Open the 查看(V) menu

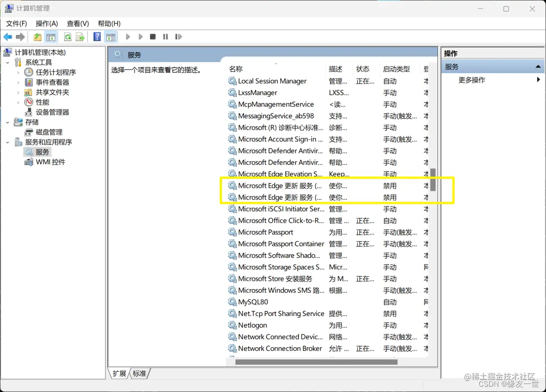[78, 23]
